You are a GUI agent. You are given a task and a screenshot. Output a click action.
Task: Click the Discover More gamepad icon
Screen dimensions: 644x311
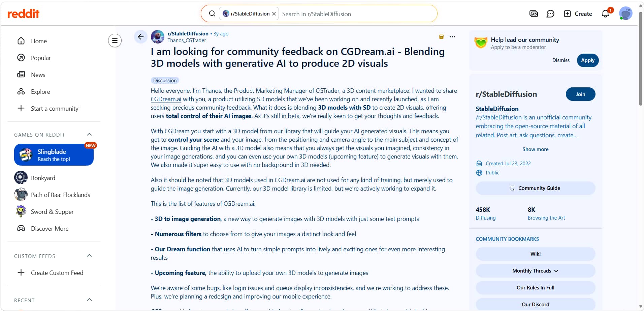point(21,228)
